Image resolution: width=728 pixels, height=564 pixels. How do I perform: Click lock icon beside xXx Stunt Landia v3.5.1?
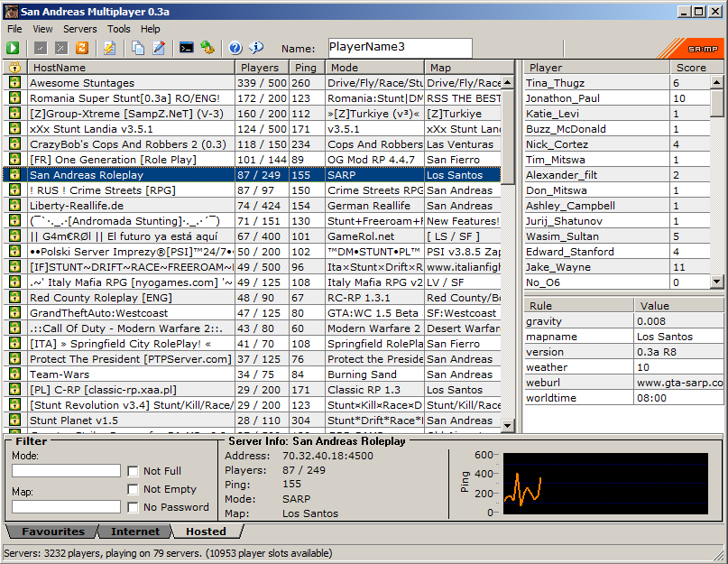coord(14,129)
